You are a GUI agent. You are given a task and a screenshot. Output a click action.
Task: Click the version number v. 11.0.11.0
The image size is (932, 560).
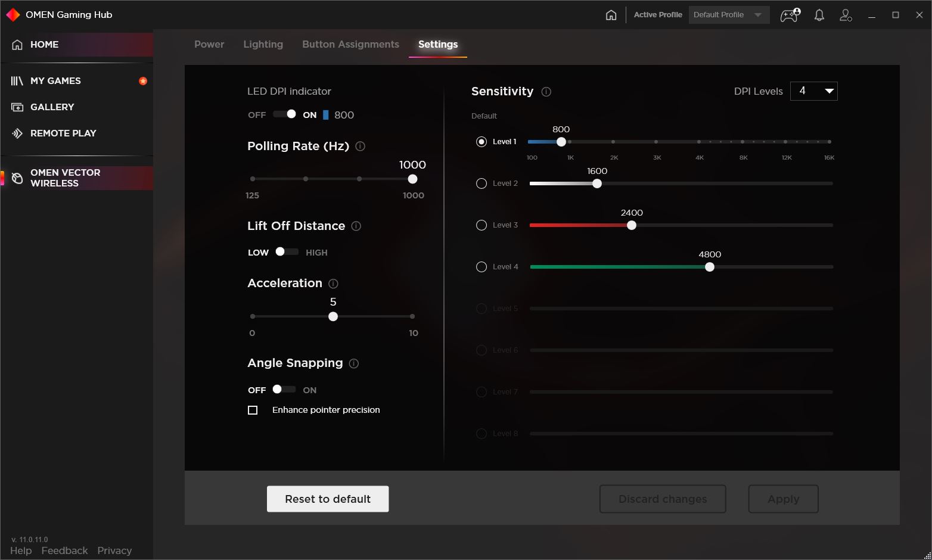[29, 540]
